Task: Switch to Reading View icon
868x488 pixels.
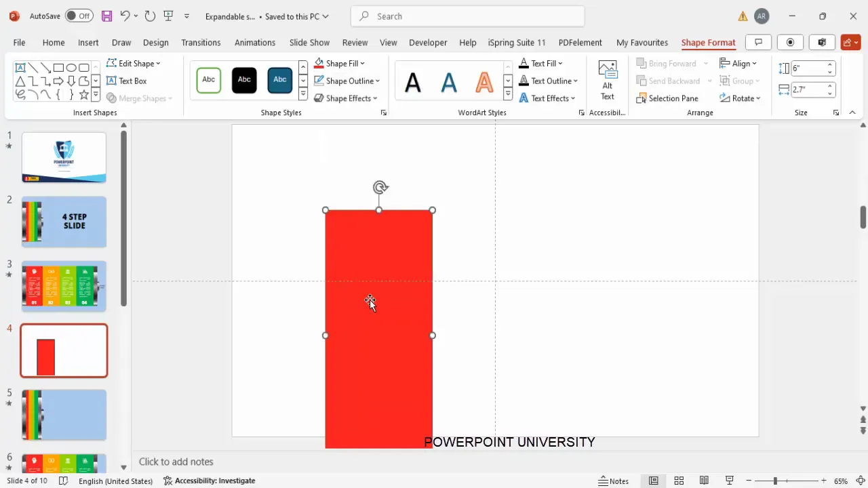Action: coord(704,481)
